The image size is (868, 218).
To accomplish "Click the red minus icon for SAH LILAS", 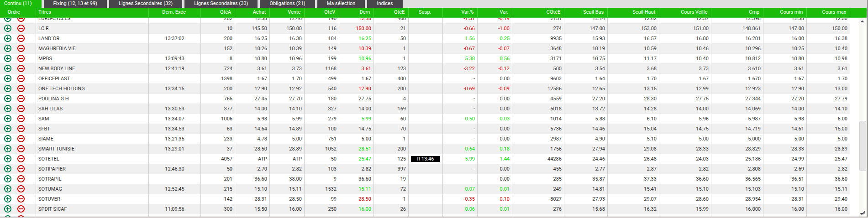I will coord(21,109).
